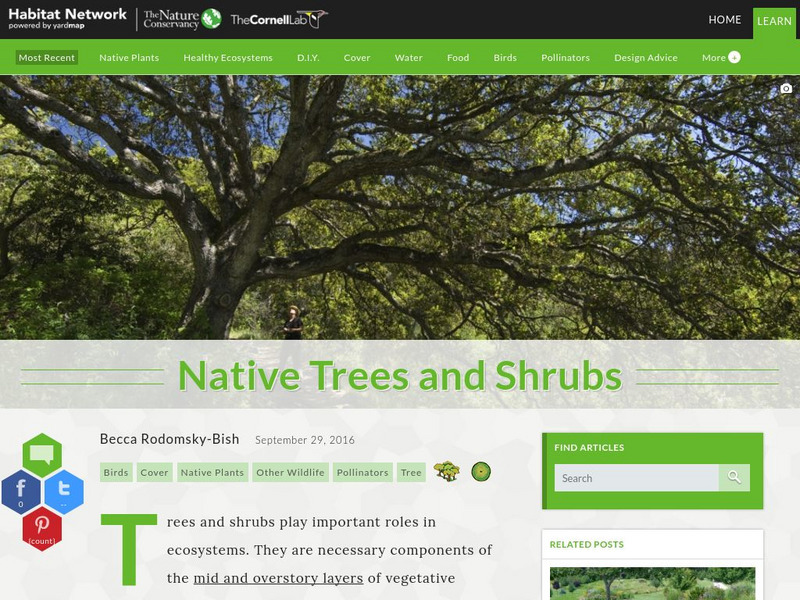800x600 pixels.
Task: Click the search magnifying glass icon
Action: [733, 478]
